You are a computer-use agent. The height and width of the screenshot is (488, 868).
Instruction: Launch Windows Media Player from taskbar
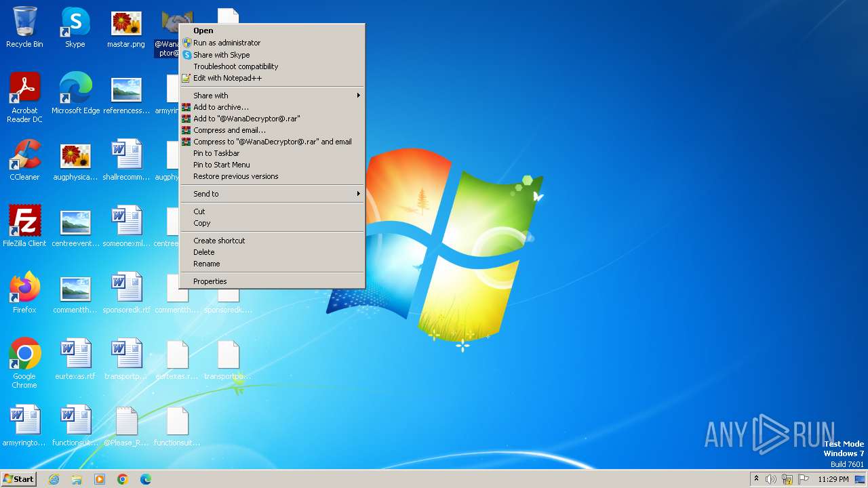pos(100,479)
